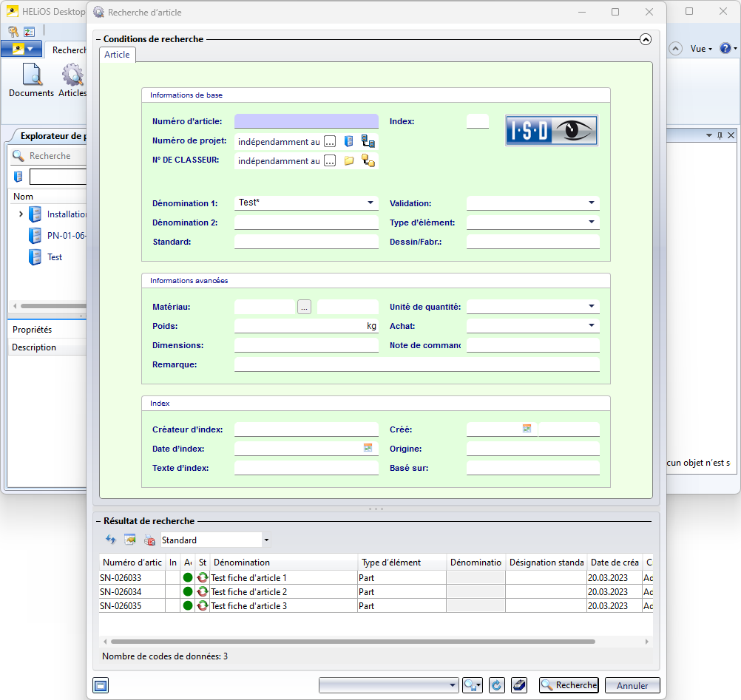Click the horizontal scrollbar in search results
Screen dimensions: 741x700
pyautogui.click(x=352, y=642)
